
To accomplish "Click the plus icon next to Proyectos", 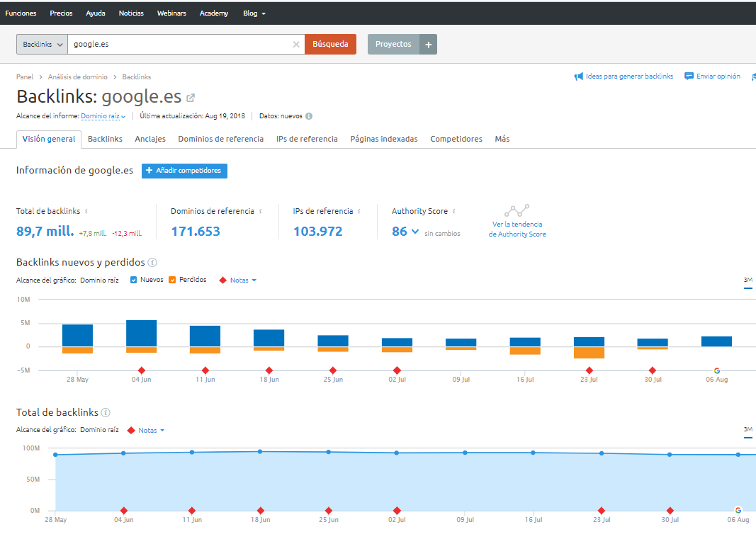I will click(428, 45).
